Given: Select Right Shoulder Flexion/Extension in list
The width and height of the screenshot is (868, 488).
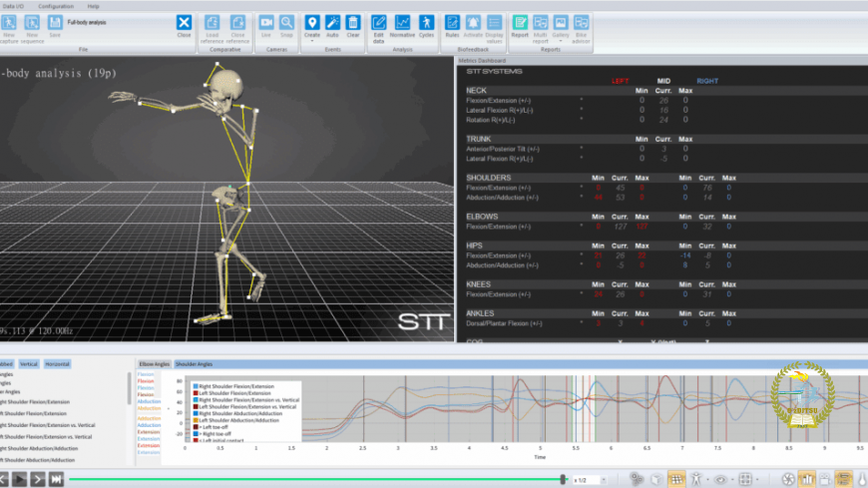Looking at the screenshot, I should [x=35, y=401].
